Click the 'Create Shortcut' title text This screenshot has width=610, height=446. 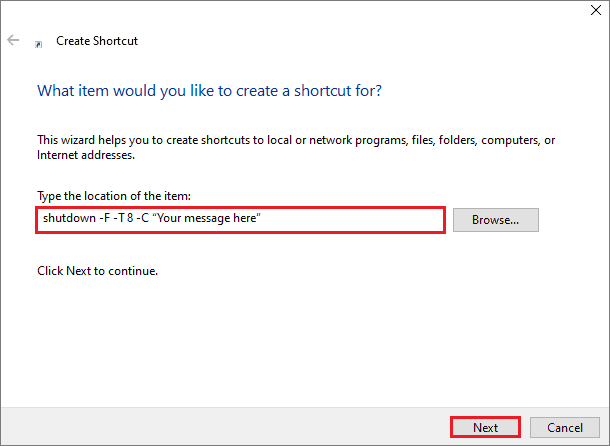point(97,41)
